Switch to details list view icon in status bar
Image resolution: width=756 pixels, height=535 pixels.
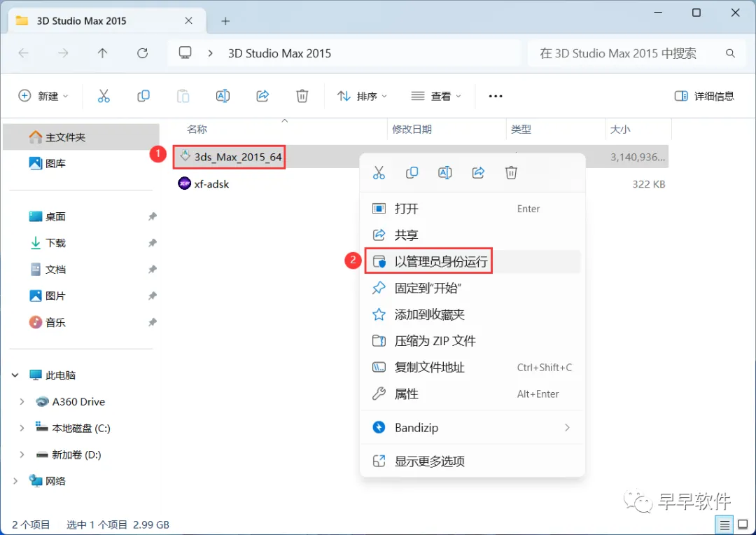tap(724, 524)
